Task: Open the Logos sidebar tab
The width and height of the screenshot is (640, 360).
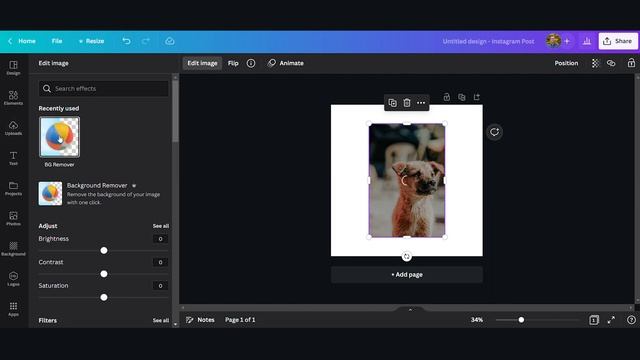Action: point(13,279)
